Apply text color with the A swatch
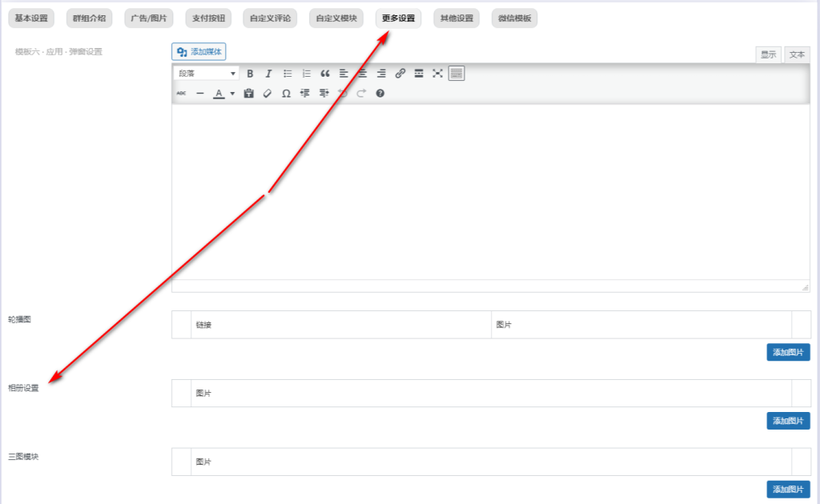 click(x=219, y=94)
